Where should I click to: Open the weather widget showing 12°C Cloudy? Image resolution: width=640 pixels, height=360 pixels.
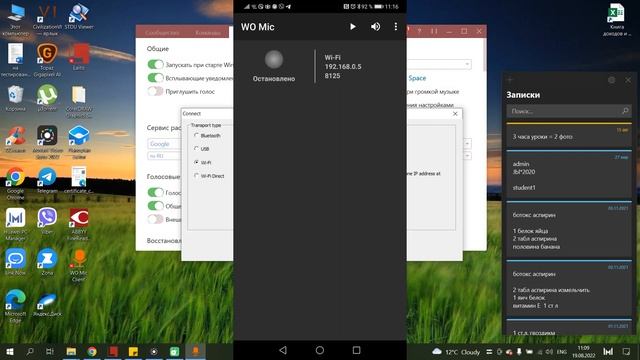pyautogui.click(x=456, y=352)
